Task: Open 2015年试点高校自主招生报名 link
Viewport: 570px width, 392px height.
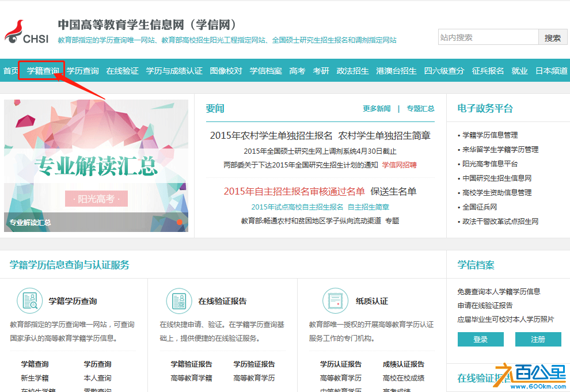Action: point(297,207)
